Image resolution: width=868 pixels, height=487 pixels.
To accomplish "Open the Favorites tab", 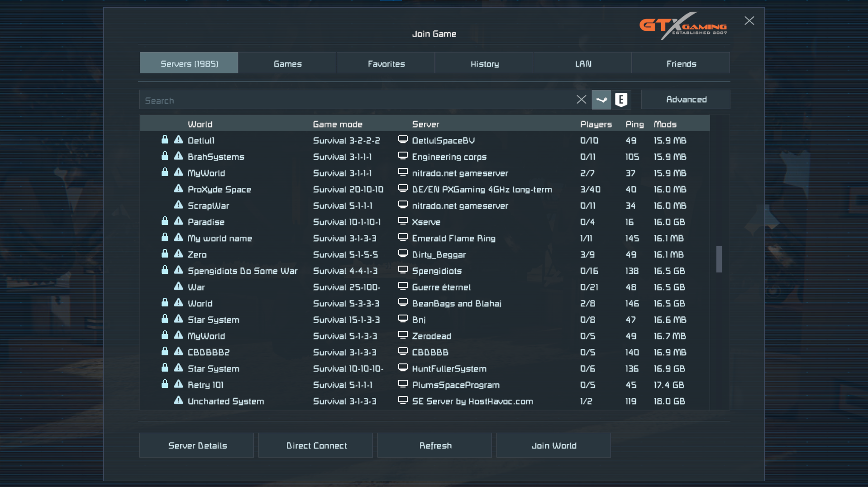I will click(386, 63).
